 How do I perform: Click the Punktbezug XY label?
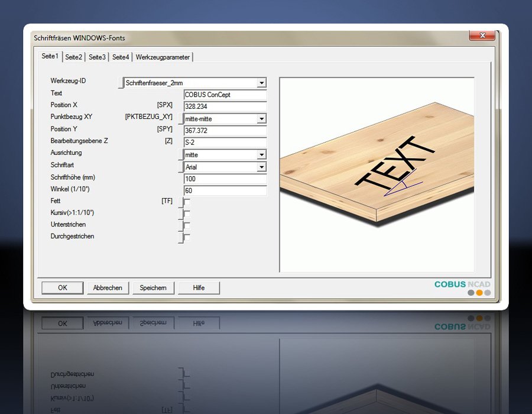[72, 117]
